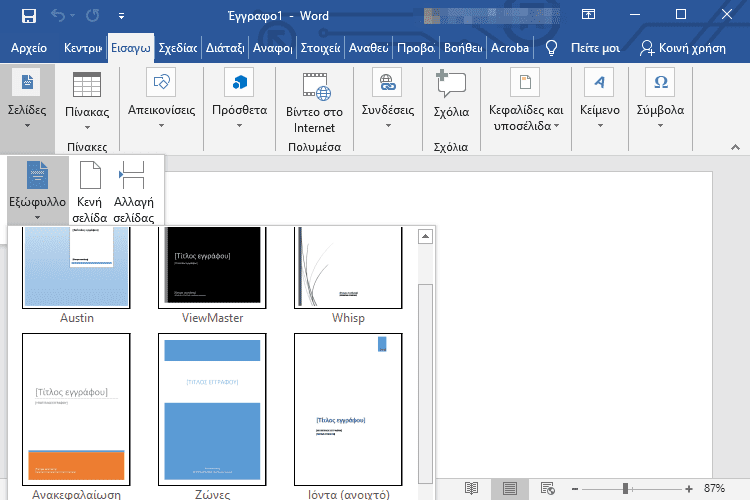Screen dimensions: 750x500
Task: Click the 87% zoom level
Action: tap(714, 489)
